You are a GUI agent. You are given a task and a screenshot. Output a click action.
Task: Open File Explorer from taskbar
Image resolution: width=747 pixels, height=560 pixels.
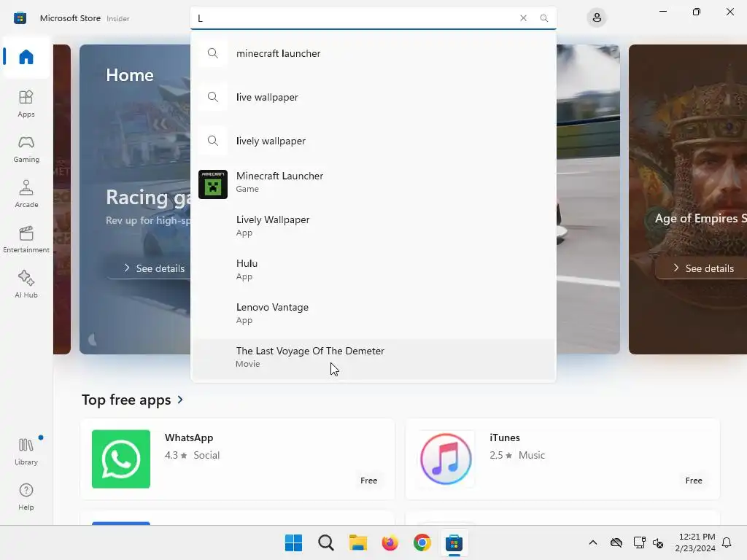tap(357, 542)
